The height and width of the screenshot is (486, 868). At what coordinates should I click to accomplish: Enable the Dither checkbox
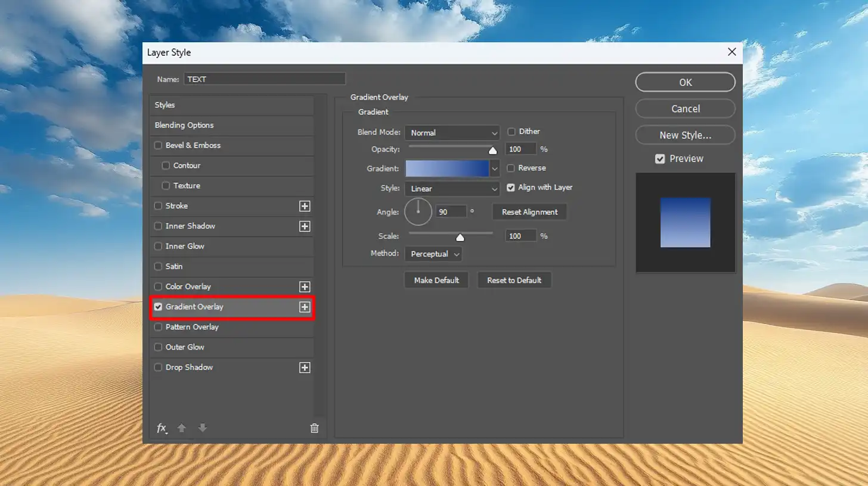coord(511,132)
